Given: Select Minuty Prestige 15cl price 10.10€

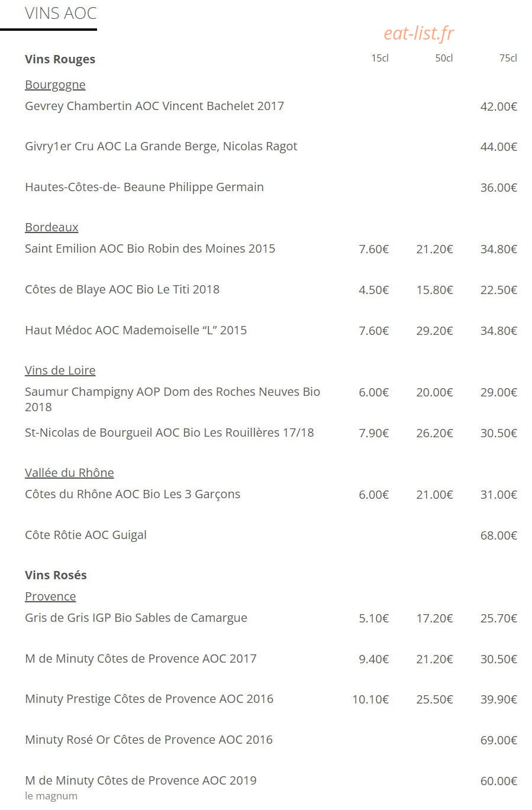Looking at the screenshot, I should (x=370, y=699).
